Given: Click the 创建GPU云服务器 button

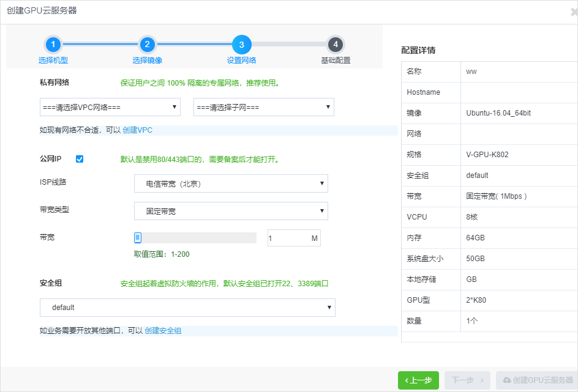Looking at the screenshot, I should tap(538, 380).
